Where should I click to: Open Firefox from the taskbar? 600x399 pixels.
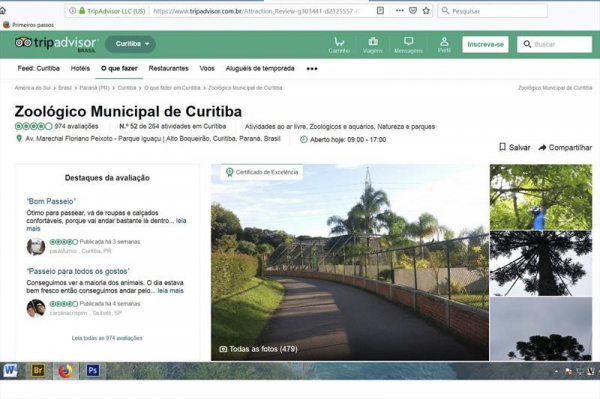click(x=65, y=371)
